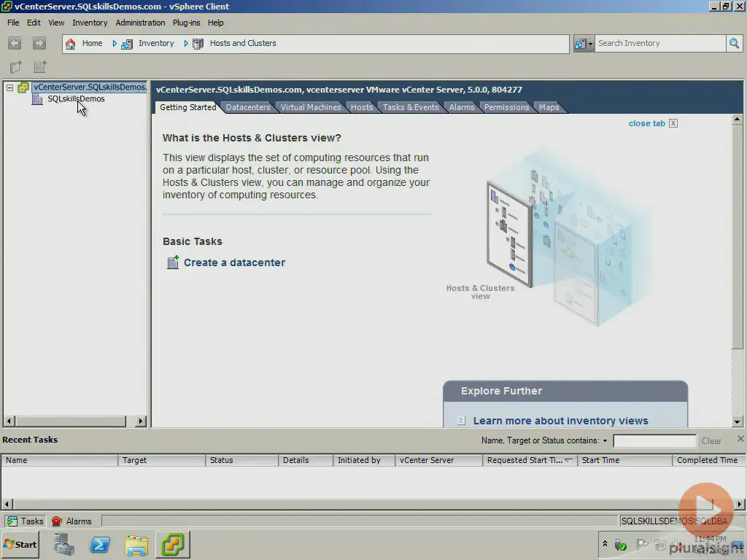Open the Edit menu
The image size is (747, 560).
pos(34,23)
